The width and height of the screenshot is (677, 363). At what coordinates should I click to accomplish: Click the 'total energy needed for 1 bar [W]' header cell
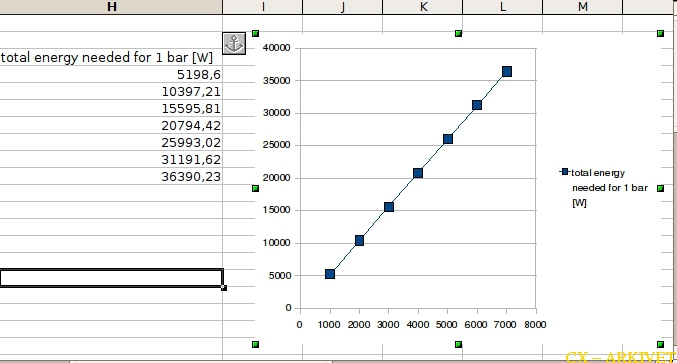point(111,57)
